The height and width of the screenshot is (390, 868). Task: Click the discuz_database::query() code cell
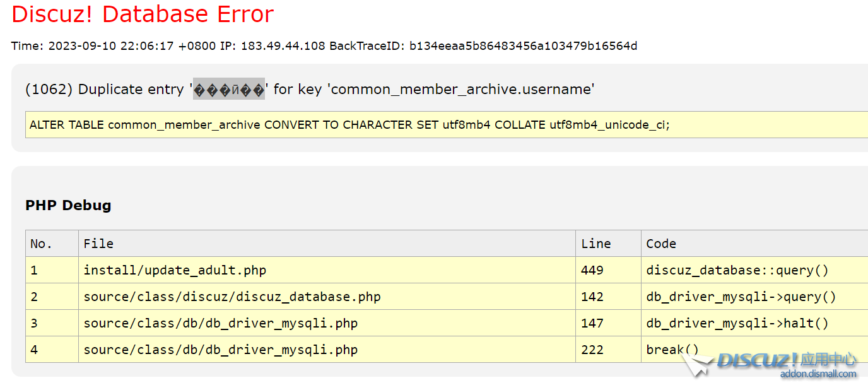coord(737,270)
